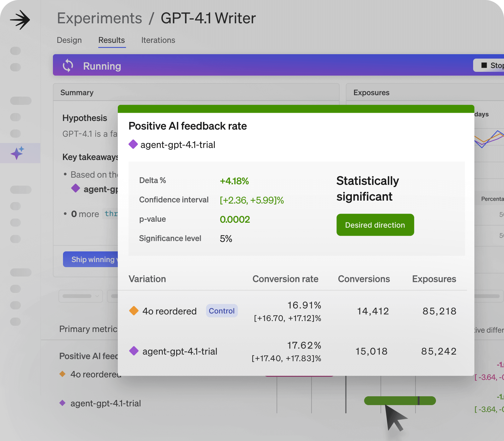The width and height of the screenshot is (504, 441).
Task: Click the Delta % label
Action: point(152,180)
